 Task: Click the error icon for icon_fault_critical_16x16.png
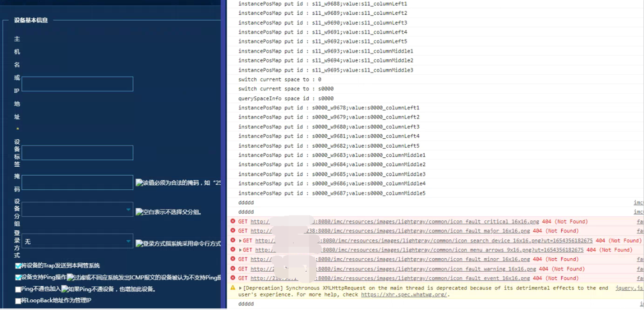coord(233,221)
